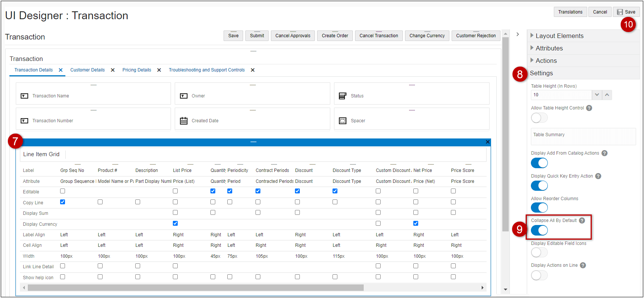Click the Change Currency button
644x298 pixels.
427,36
